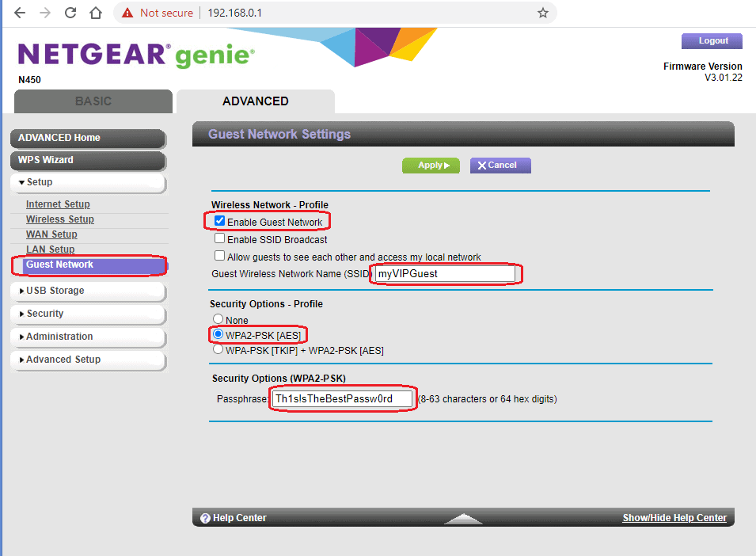The image size is (756, 556).
Task: Click the Help Center question mark icon
Action: click(x=205, y=518)
